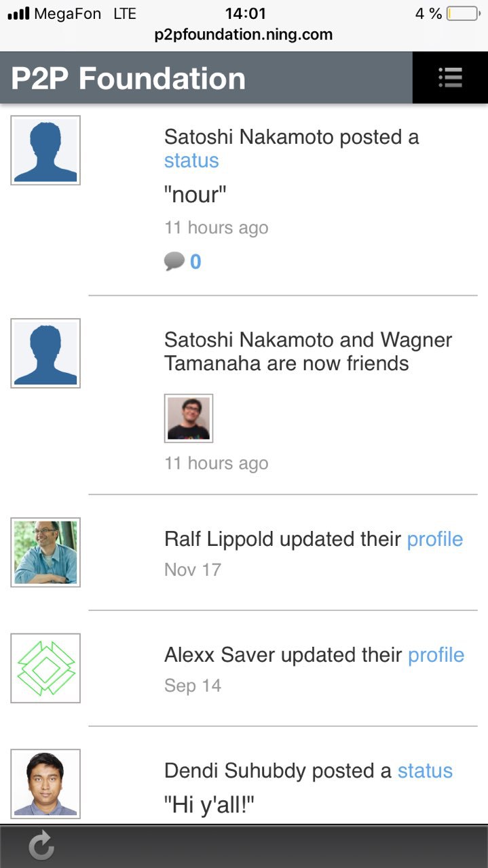Tap Ralf Lippold's profile picture
Screen dimensions: 488x868
[45, 553]
